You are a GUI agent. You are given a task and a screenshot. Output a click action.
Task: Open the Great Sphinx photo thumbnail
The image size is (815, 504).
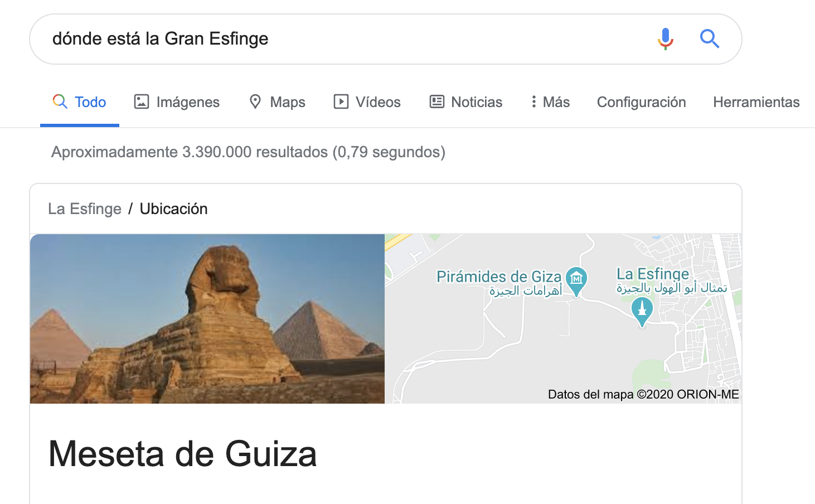207,319
